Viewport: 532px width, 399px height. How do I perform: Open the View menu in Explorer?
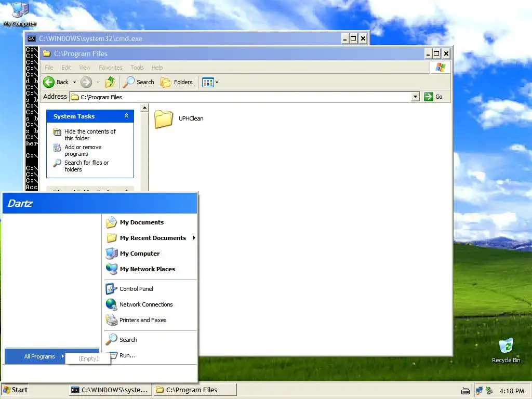pyautogui.click(x=85, y=68)
